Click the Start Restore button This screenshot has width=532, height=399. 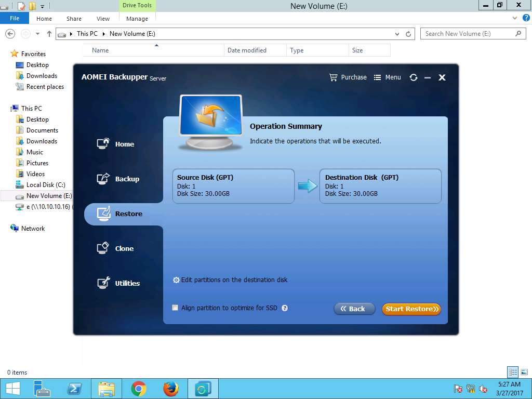click(x=411, y=309)
